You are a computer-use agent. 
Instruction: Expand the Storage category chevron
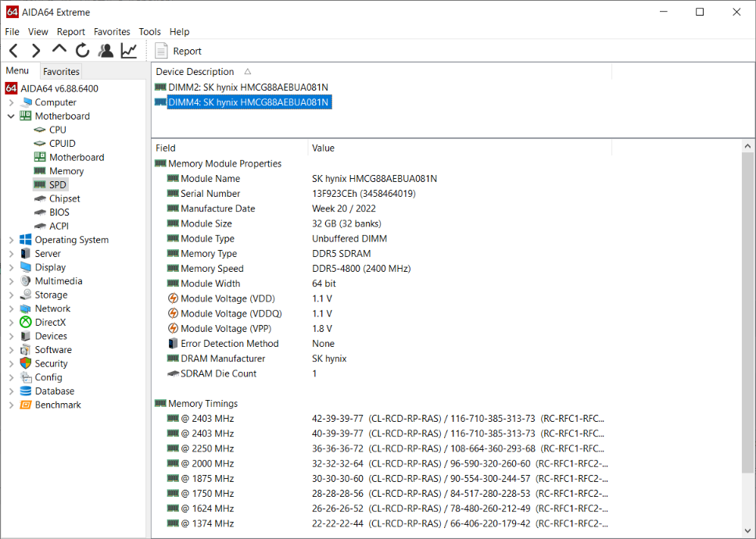tap(11, 295)
